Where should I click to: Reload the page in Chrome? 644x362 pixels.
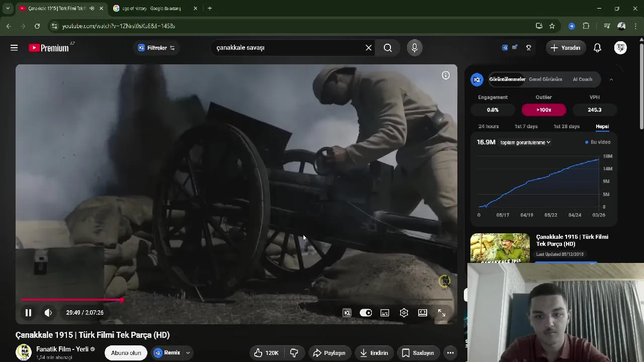(x=37, y=26)
